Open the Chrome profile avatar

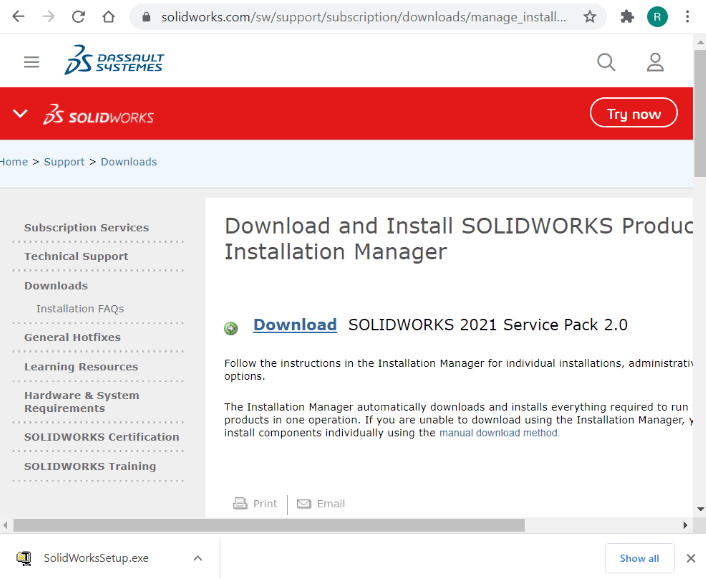tap(657, 17)
